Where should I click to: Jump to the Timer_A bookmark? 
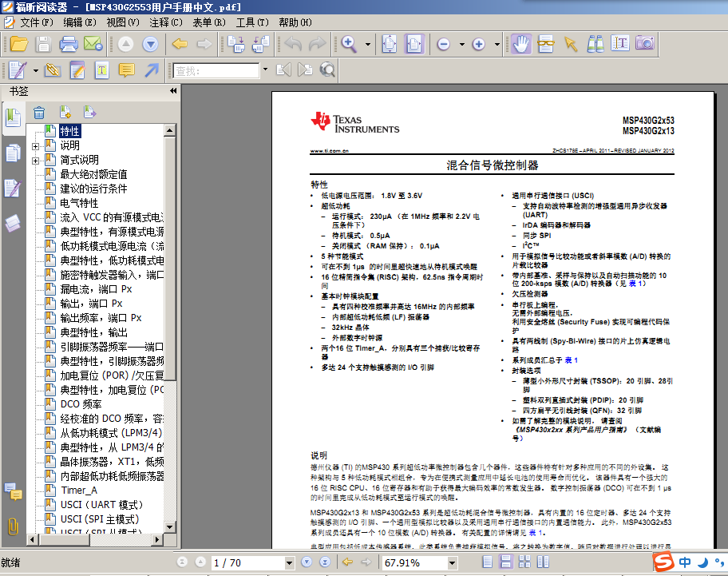(x=78, y=490)
